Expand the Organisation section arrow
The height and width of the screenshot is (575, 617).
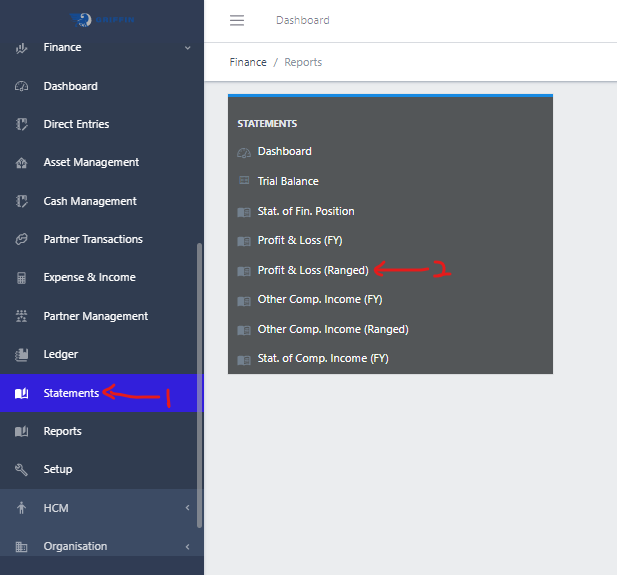click(187, 546)
